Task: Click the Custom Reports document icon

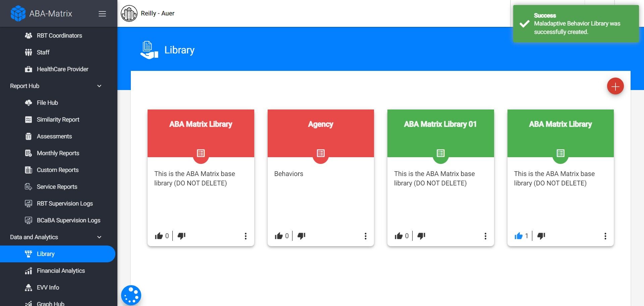Action: [x=29, y=170]
